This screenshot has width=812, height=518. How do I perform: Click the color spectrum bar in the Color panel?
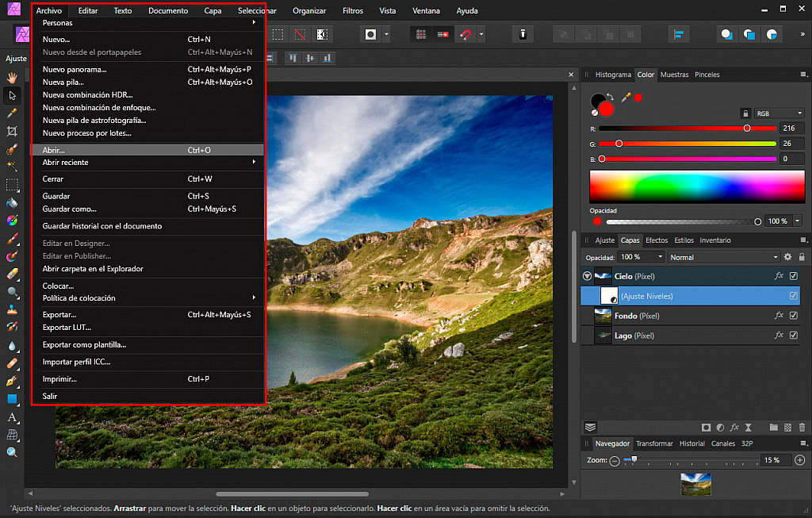point(696,187)
